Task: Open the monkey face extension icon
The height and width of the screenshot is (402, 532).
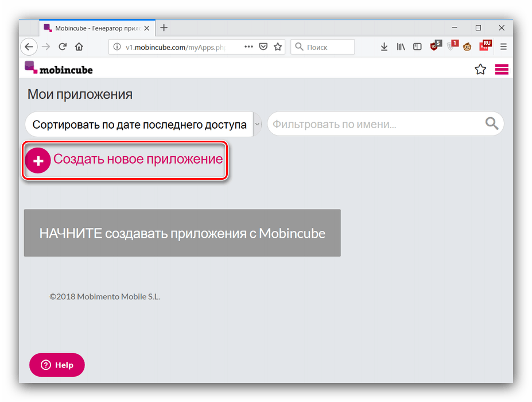Action: coord(467,47)
